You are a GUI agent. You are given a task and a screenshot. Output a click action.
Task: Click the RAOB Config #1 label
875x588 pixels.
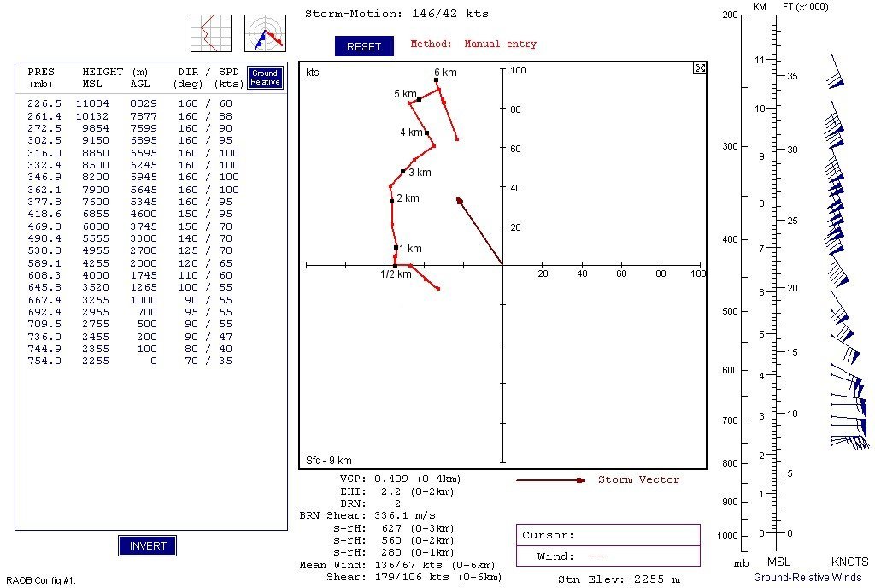click(x=41, y=580)
